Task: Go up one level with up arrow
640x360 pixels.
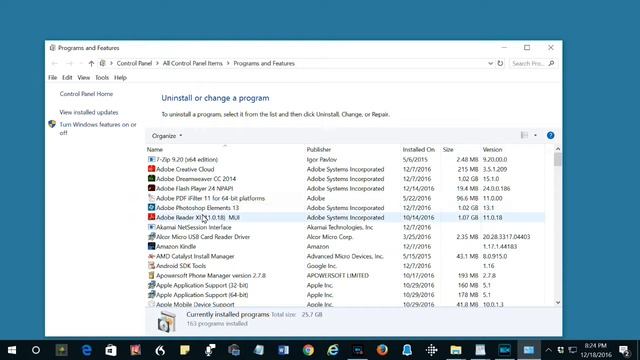Action: point(91,63)
